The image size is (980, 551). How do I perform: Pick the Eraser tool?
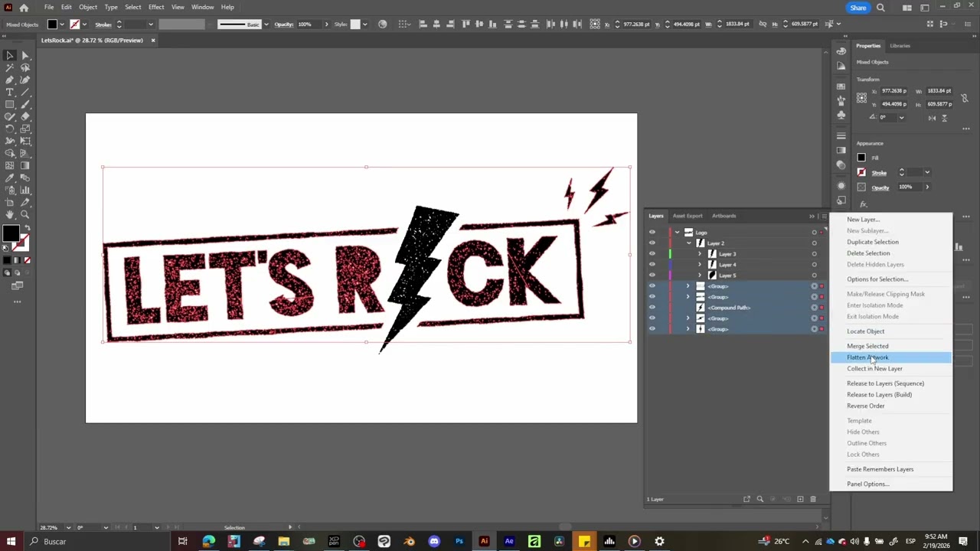[x=24, y=116]
